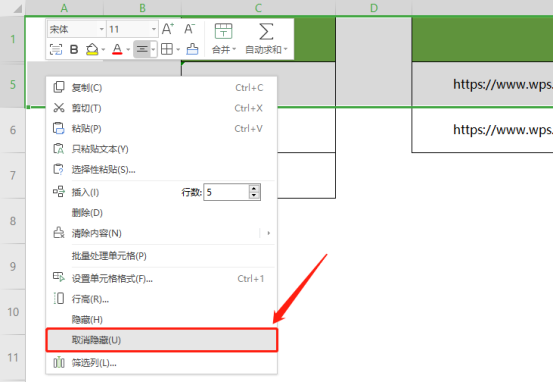
Task: Choose 筛选列(L)... from the context menu
Action: click(x=161, y=363)
